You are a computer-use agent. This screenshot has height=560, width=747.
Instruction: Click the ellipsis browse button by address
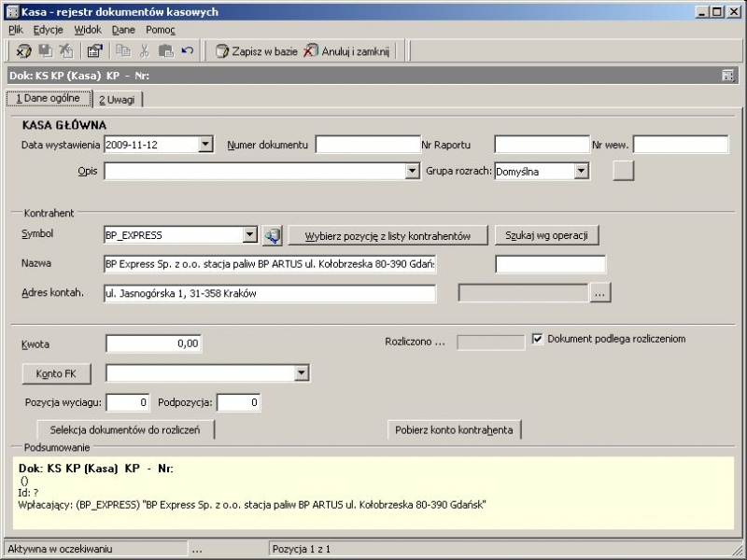(599, 293)
